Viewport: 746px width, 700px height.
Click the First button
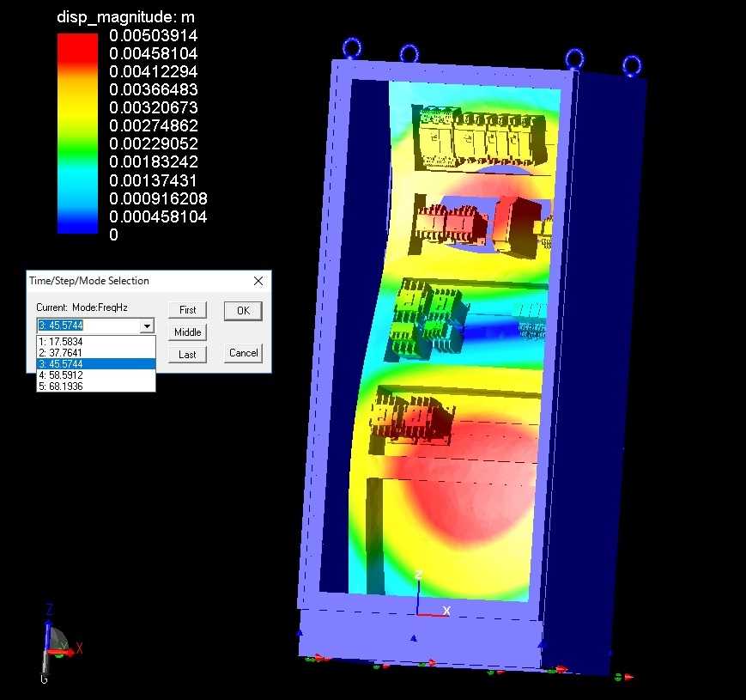[x=187, y=310]
